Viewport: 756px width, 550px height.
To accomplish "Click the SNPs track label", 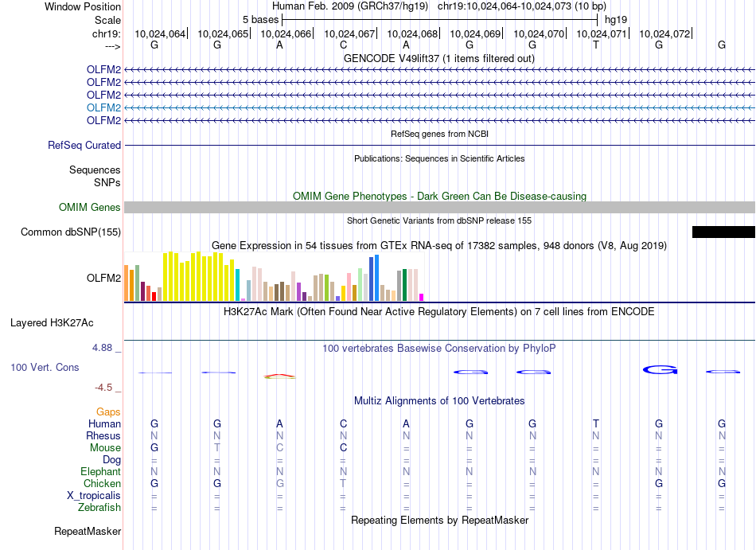I will (107, 182).
